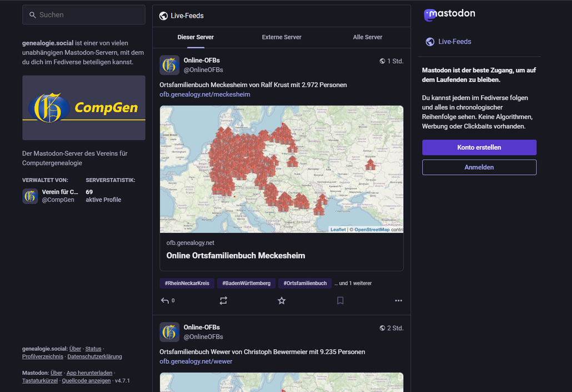Open link card title Online Ortsfamilienbuch Meckesheim

click(235, 255)
